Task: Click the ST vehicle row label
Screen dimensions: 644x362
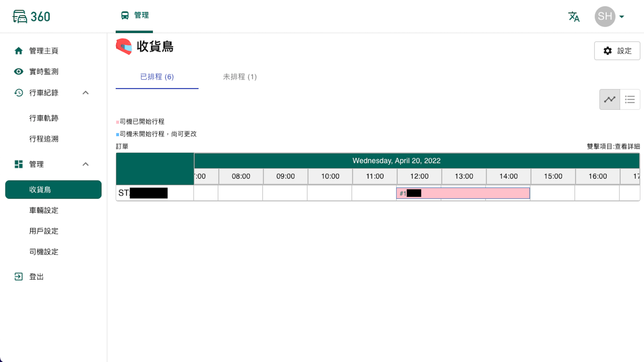Action: point(155,193)
